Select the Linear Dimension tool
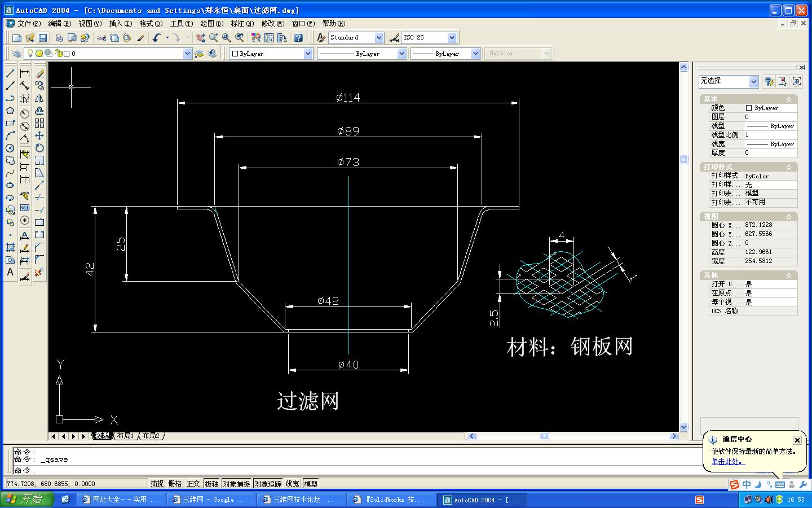 point(25,73)
